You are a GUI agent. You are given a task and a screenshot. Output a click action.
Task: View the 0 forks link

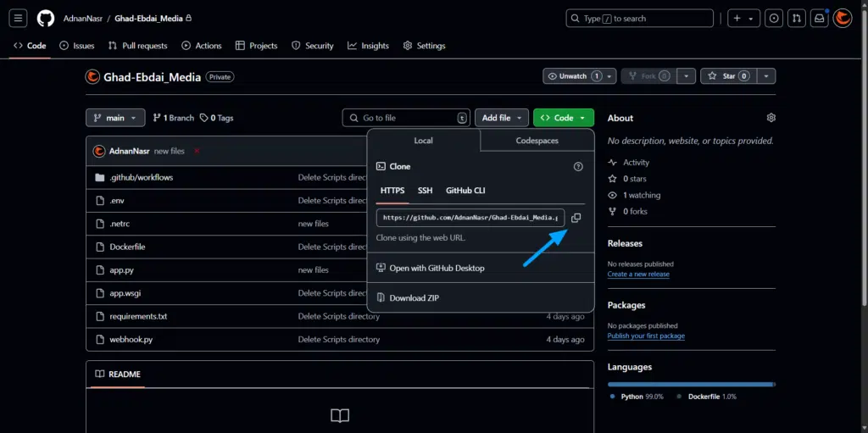click(627, 211)
